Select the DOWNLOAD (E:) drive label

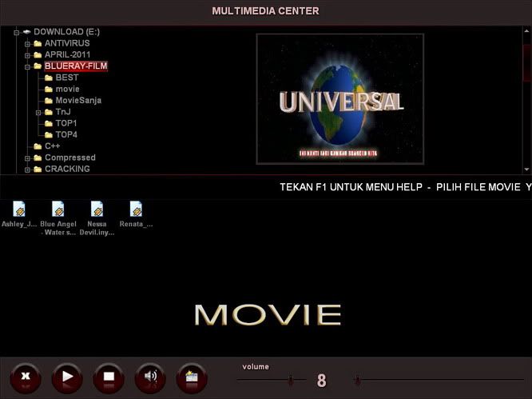[66, 32]
